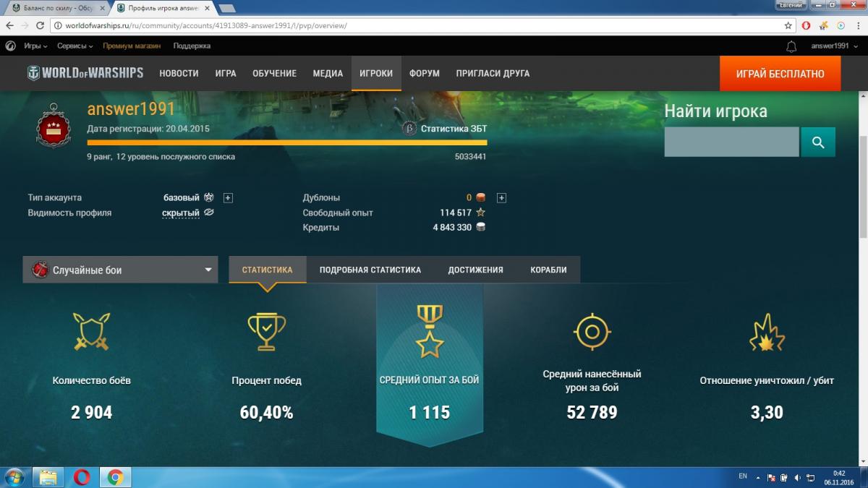Expand the answer1991 account dropdown
The height and width of the screenshot is (488, 868).
833,46
